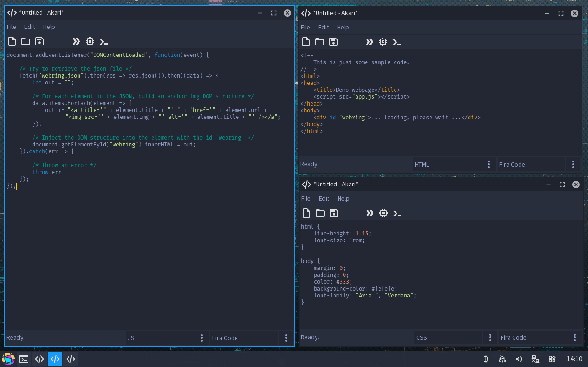Open the CSS language selector dots
The image size is (588, 367).
tap(490, 337)
